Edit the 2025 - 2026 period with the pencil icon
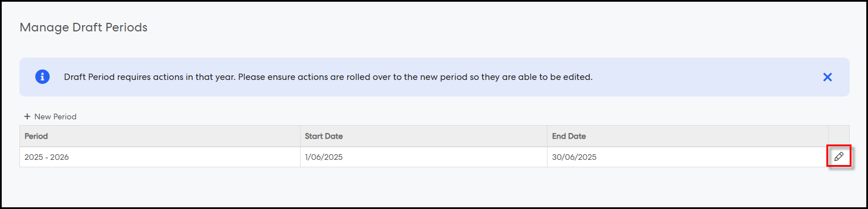Viewport: 868px width, 209px height. pos(838,156)
